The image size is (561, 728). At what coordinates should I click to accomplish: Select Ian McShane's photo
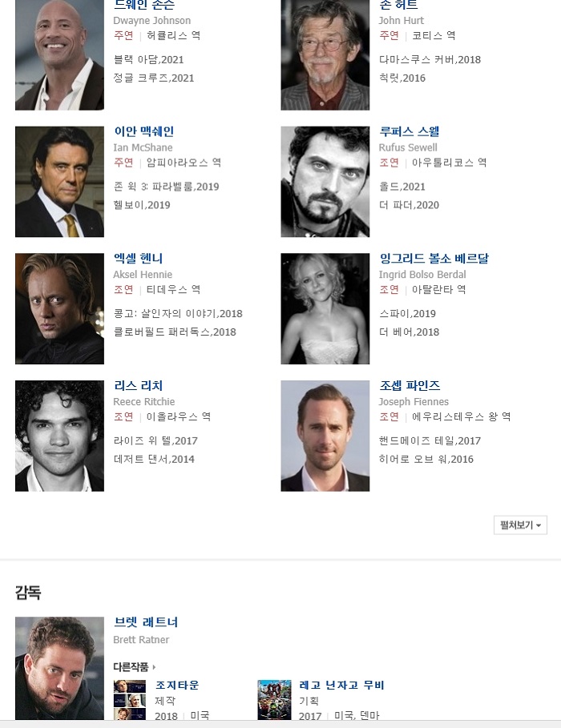click(59, 182)
